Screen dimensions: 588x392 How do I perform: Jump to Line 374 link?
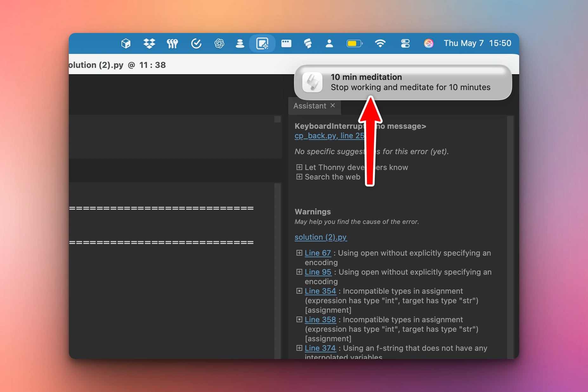click(x=320, y=348)
